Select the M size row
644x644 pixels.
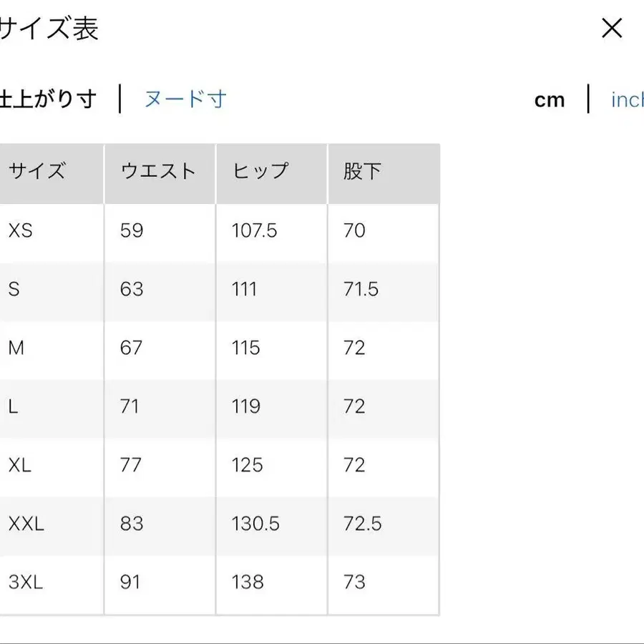43,348
